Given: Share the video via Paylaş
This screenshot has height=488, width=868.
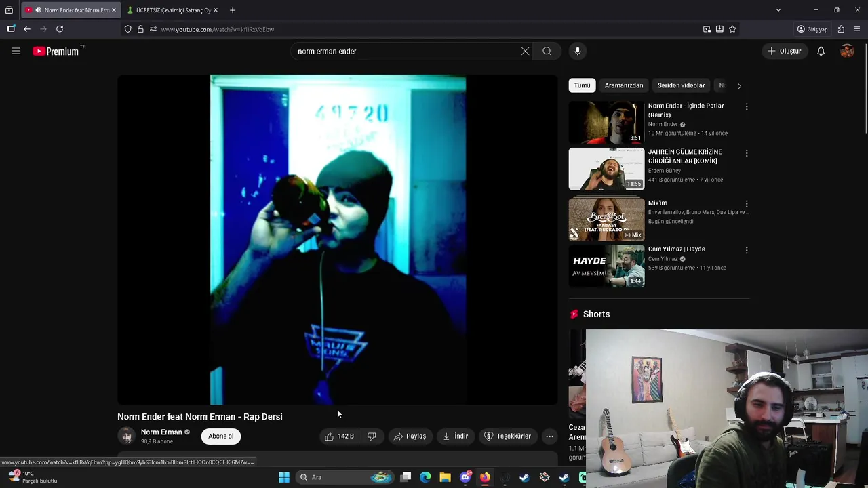Looking at the screenshot, I should [410, 436].
